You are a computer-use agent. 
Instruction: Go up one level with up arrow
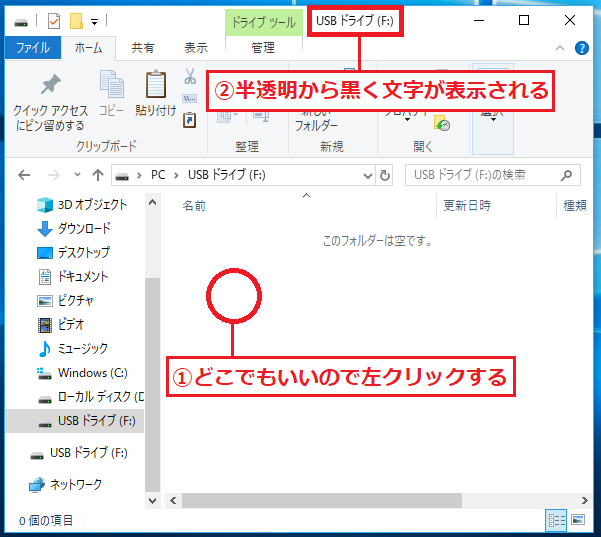click(x=98, y=175)
